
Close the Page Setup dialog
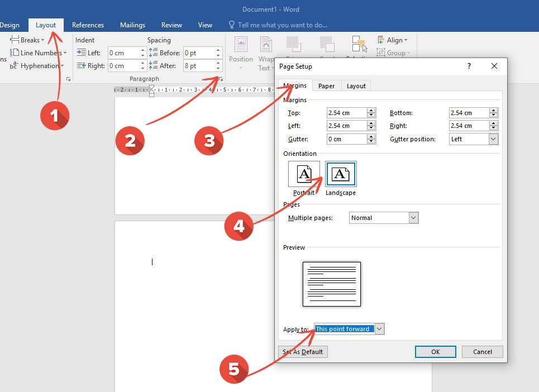(x=494, y=66)
